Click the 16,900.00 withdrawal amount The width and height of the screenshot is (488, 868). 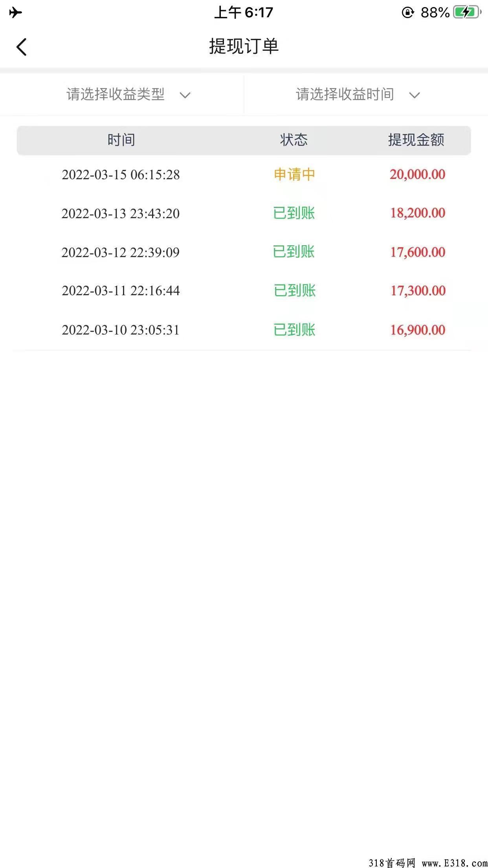point(418,330)
